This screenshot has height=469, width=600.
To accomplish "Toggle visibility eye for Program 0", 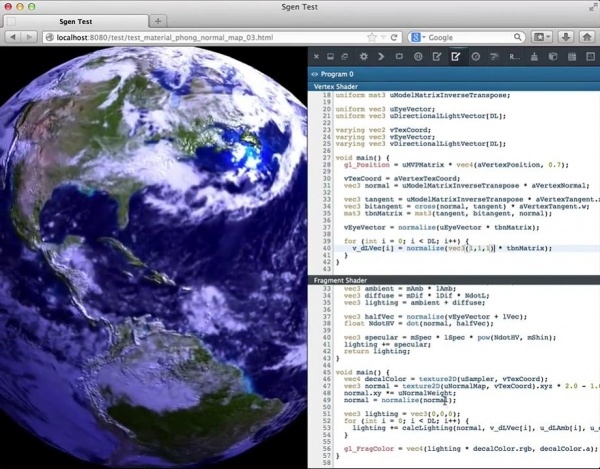I will pyautogui.click(x=316, y=74).
